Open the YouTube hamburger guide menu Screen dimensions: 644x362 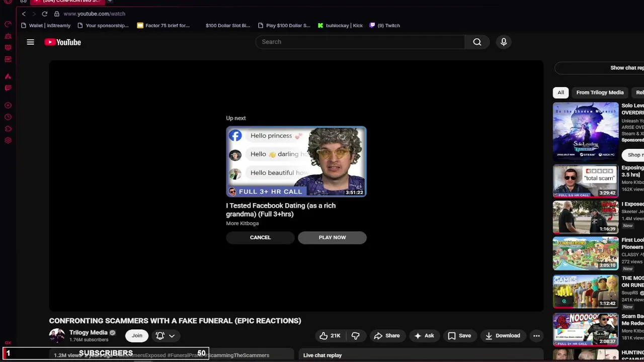pos(30,42)
